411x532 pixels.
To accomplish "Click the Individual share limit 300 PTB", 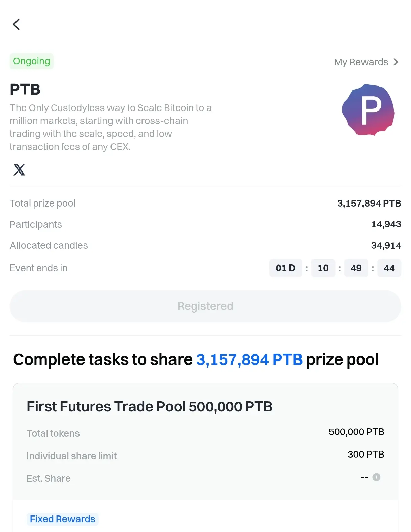I will pyautogui.click(x=366, y=454).
